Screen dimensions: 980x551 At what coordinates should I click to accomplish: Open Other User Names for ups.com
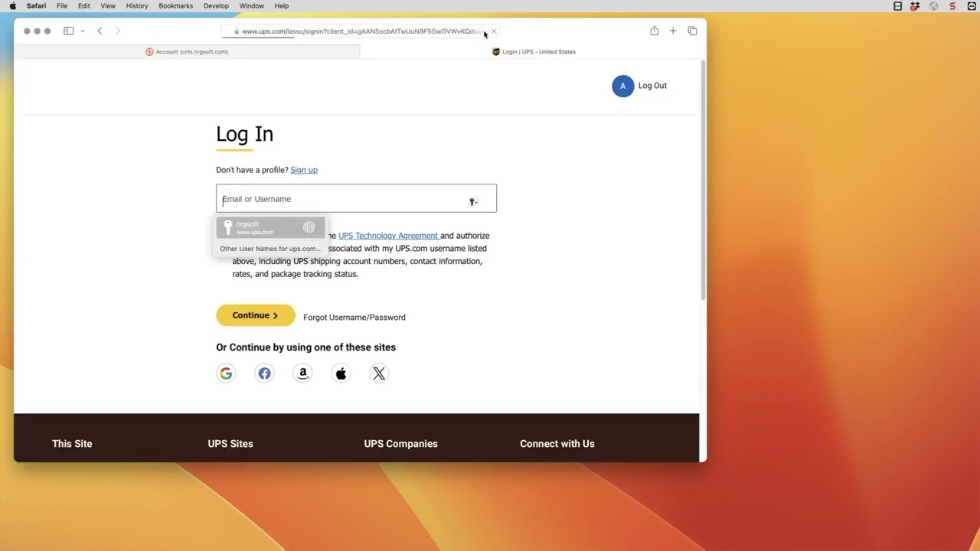(x=269, y=249)
